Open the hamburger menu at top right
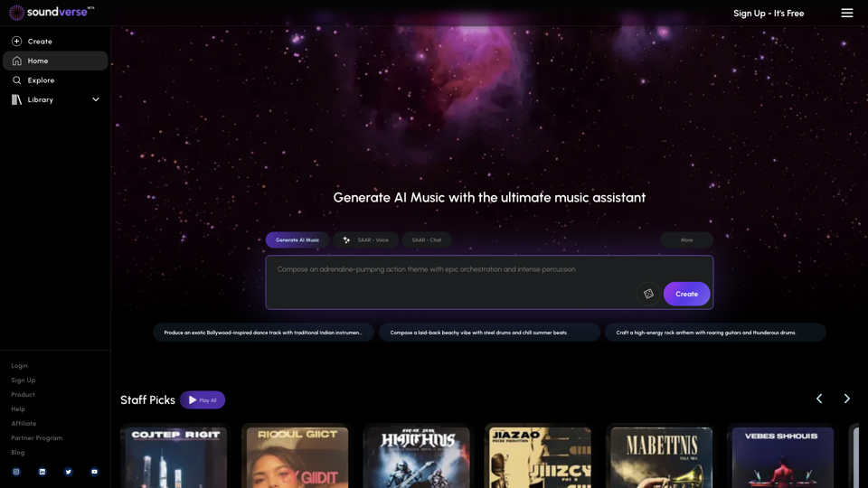The image size is (868, 488). (x=847, y=13)
